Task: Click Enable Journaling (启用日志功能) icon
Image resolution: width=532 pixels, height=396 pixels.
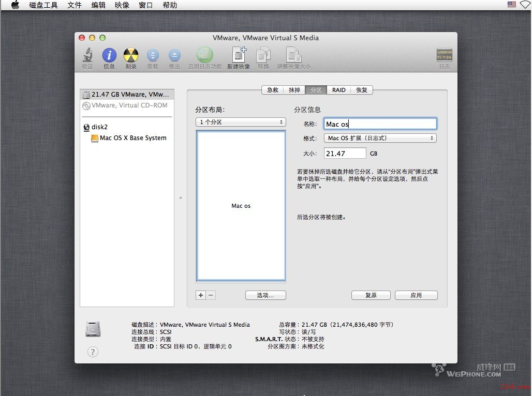Action: (x=204, y=55)
